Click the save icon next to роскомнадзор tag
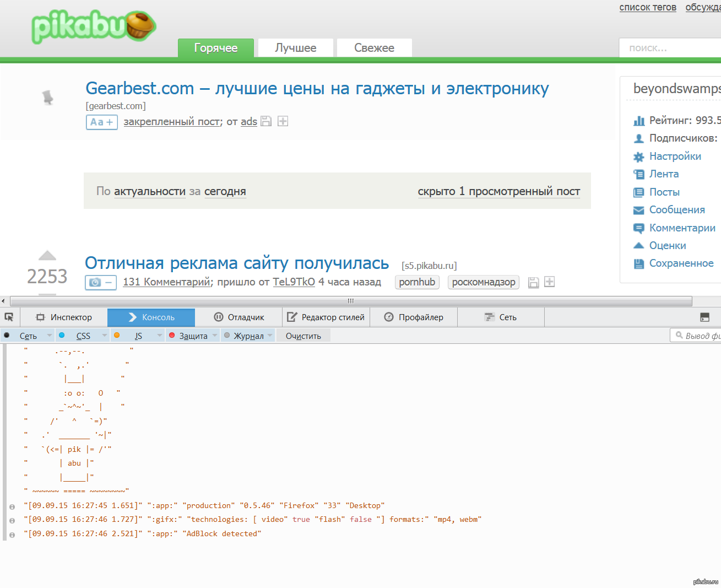The height and width of the screenshot is (588, 721). point(533,282)
